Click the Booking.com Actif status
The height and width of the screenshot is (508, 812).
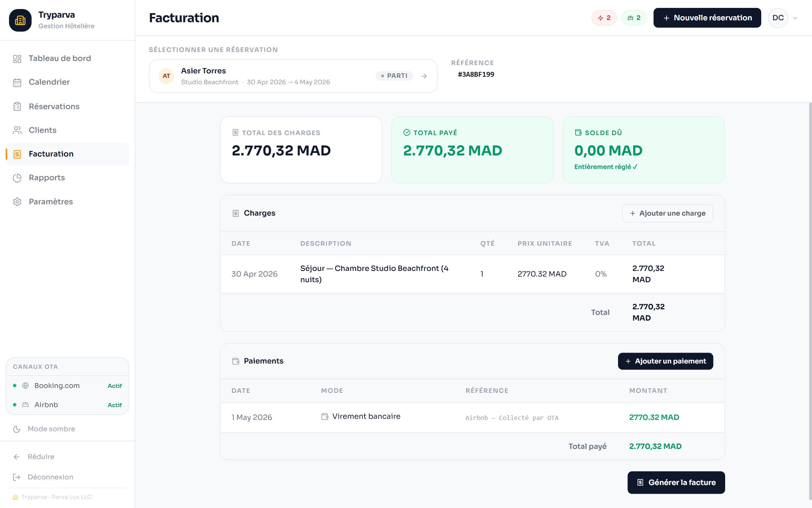[115, 386]
